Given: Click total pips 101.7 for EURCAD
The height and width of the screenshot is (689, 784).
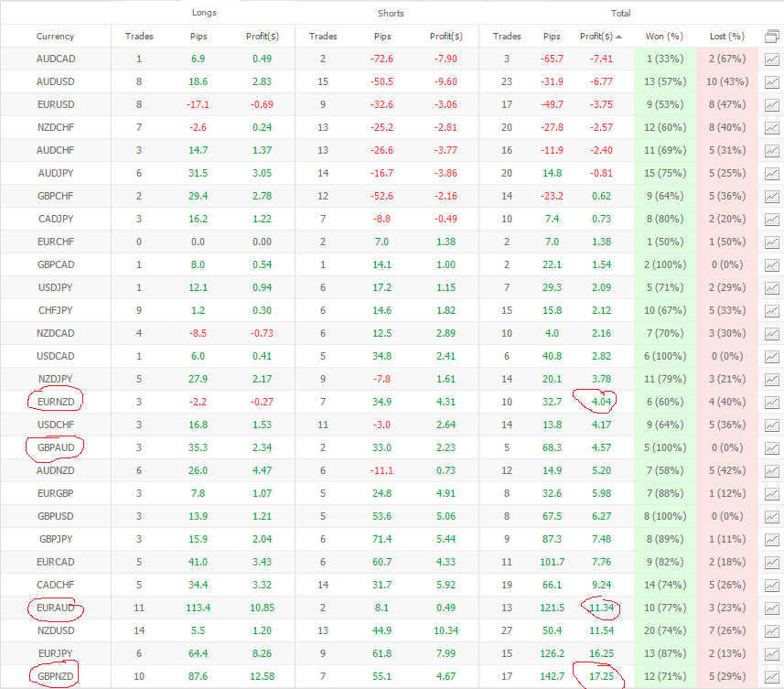Looking at the screenshot, I should pyautogui.click(x=552, y=562).
